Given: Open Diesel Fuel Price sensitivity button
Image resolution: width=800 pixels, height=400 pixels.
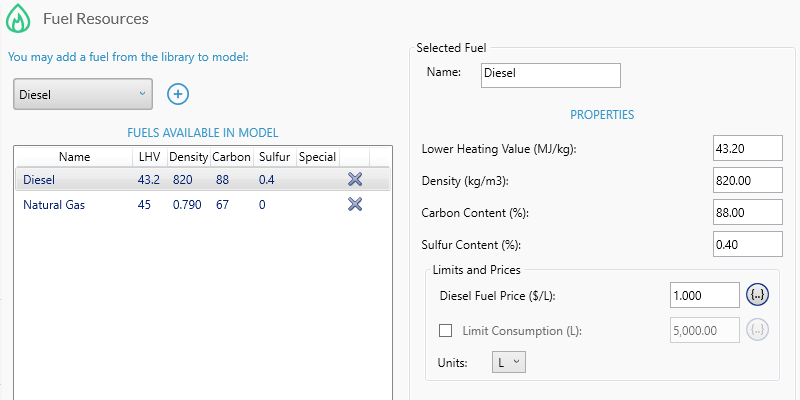Looking at the screenshot, I should 758,295.
